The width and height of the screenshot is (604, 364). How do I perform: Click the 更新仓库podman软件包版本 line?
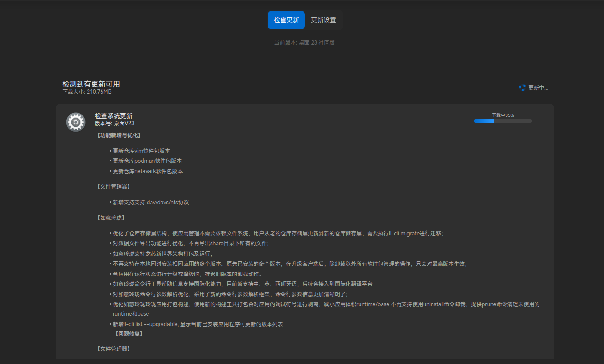pos(148,161)
